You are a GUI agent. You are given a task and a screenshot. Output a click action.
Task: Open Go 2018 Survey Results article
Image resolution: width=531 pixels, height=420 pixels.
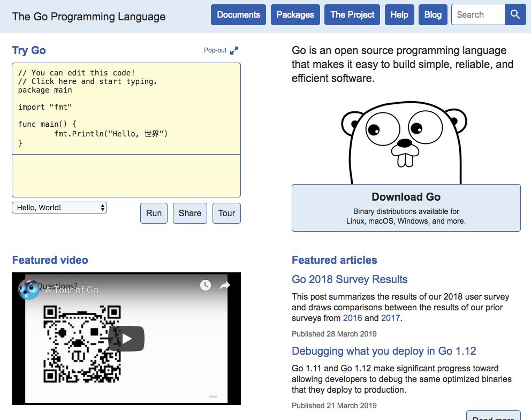350,279
